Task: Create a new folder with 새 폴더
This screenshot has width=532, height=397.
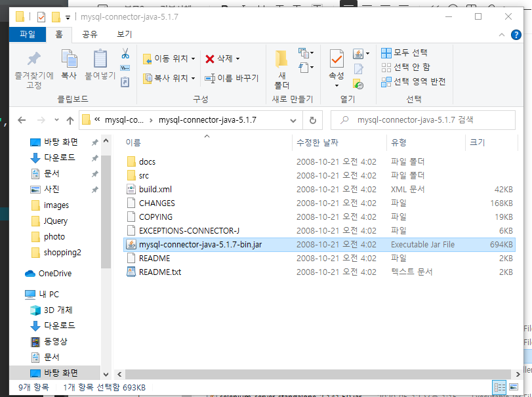Action: click(x=281, y=70)
